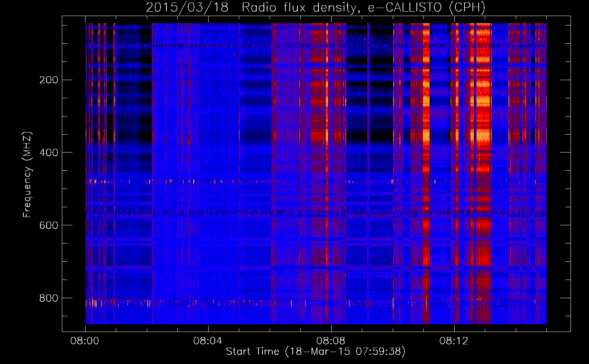589x364 pixels.
Task: Click the 200 frequency tick label
Action: tap(49, 80)
